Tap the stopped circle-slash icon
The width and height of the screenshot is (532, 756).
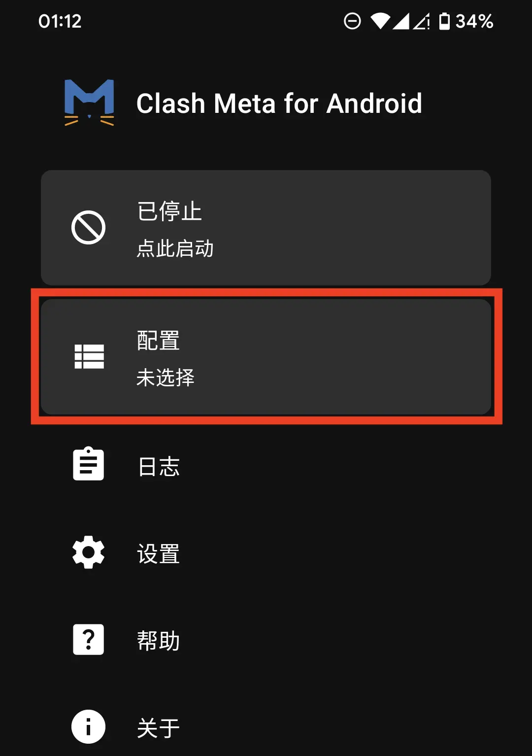[89, 228]
